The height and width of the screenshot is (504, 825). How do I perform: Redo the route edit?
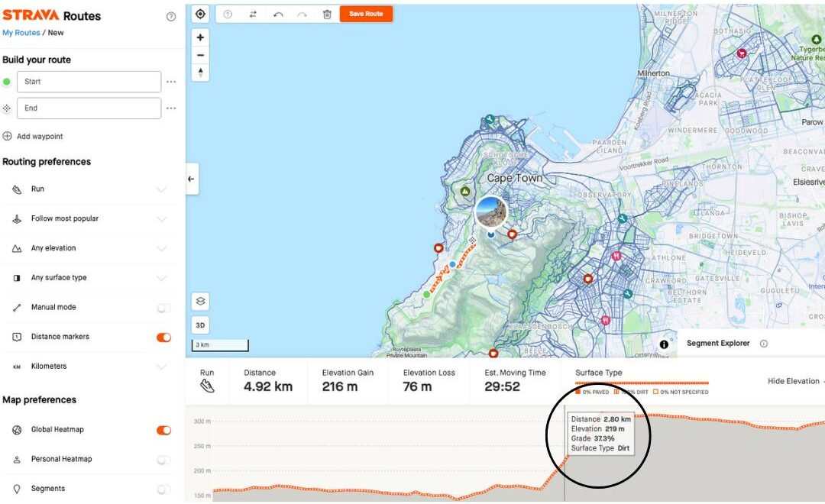(302, 15)
